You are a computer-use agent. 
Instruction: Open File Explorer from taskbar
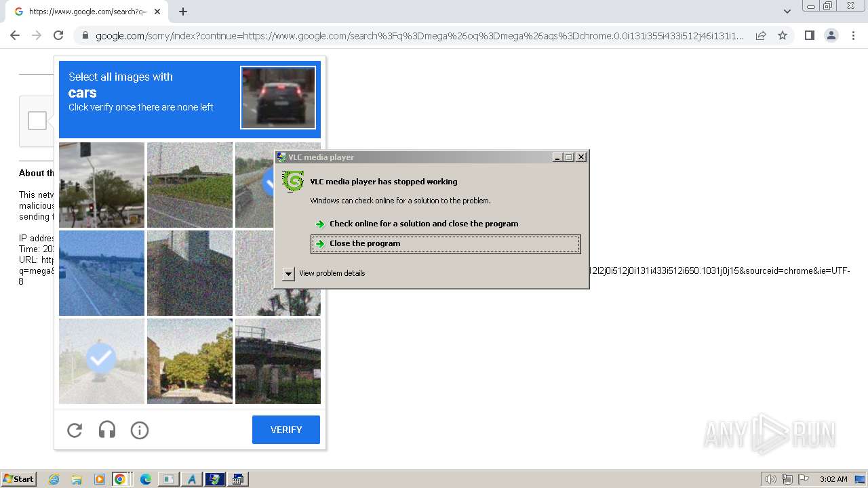[x=77, y=479]
